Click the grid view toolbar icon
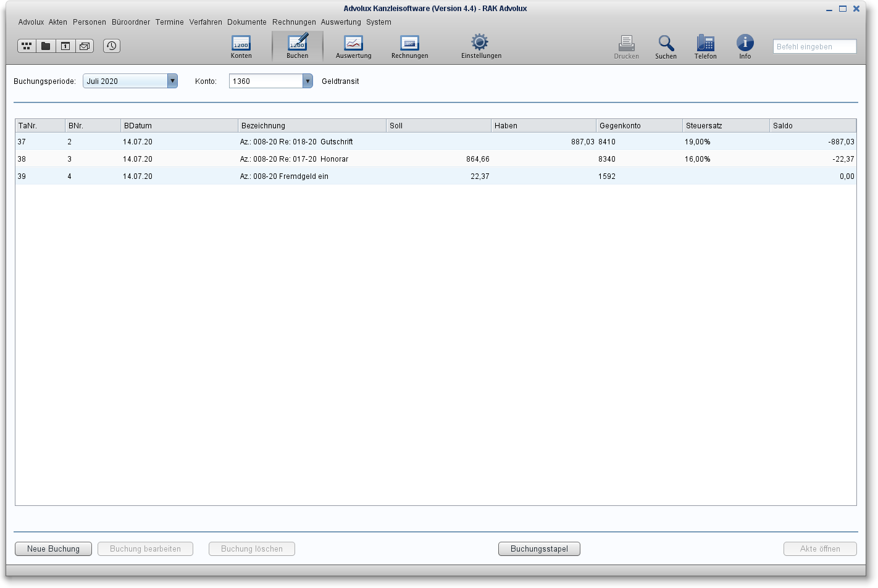 [x=27, y=46]
